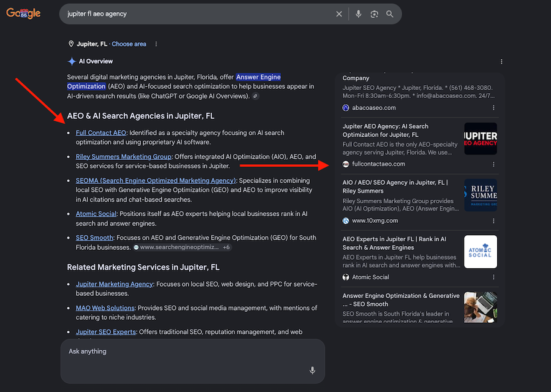Start voice search via search bar microphone
This screenshot has width=551, height=392.
[x=358, y=14]
